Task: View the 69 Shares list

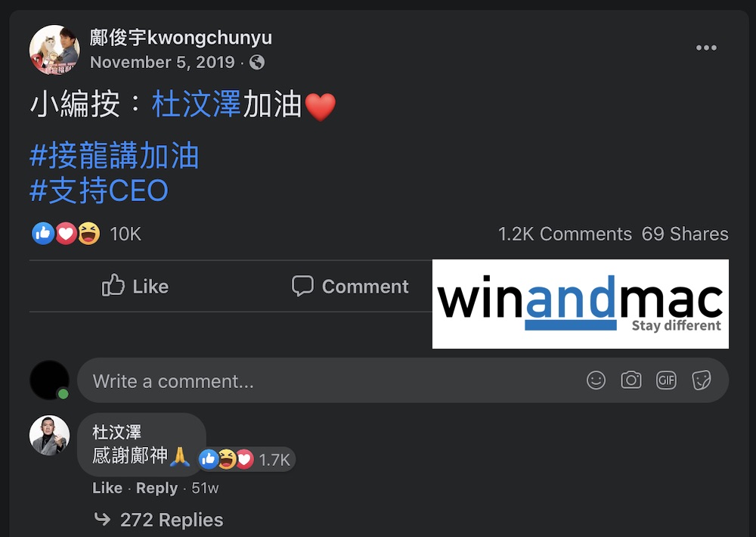Action: coord(685,234)
